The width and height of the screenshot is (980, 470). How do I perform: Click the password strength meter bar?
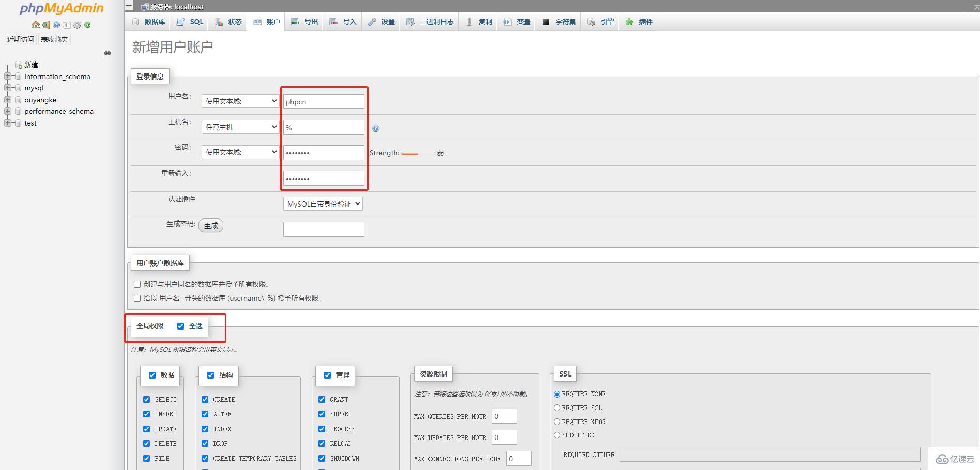418,153
